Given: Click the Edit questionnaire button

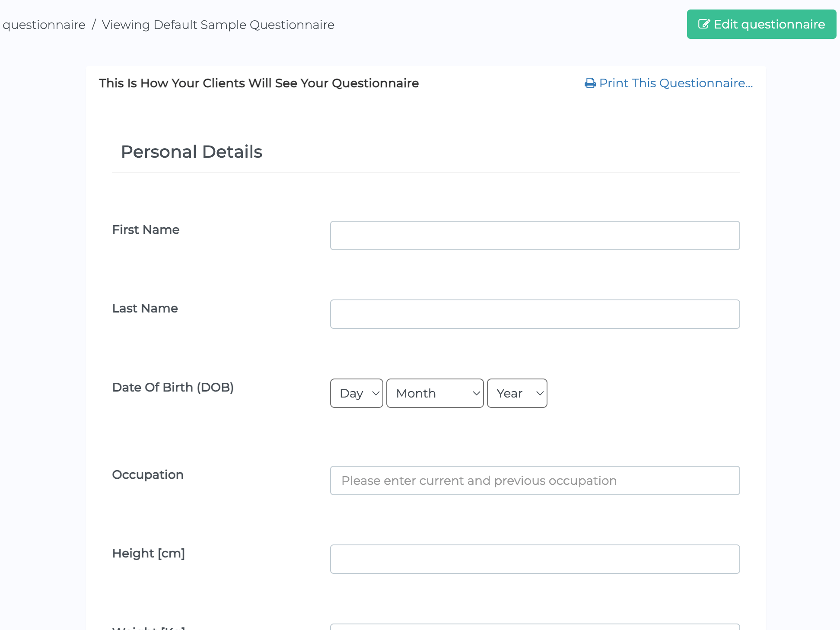Looking at the screenshot, I should [761, 24].
